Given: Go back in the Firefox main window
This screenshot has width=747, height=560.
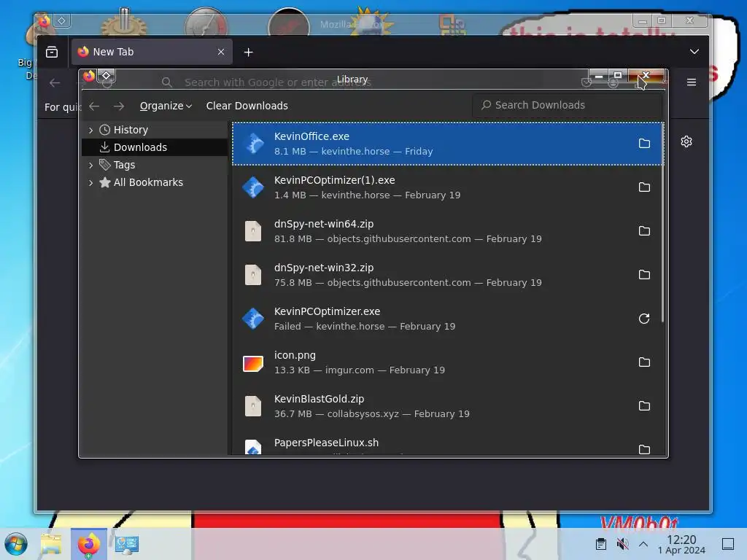Looking at the screenshot, I should coord(55,83).
